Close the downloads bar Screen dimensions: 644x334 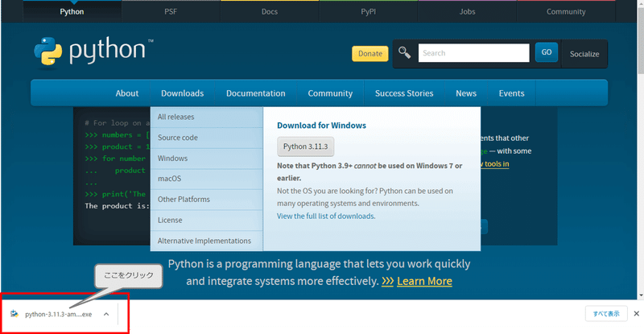[636, 313]
